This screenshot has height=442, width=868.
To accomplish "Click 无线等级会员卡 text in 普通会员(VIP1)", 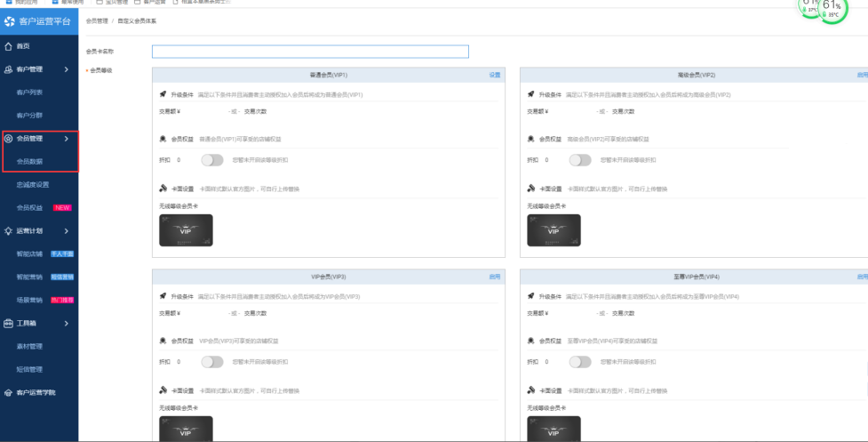I will [x=179, y=206].
